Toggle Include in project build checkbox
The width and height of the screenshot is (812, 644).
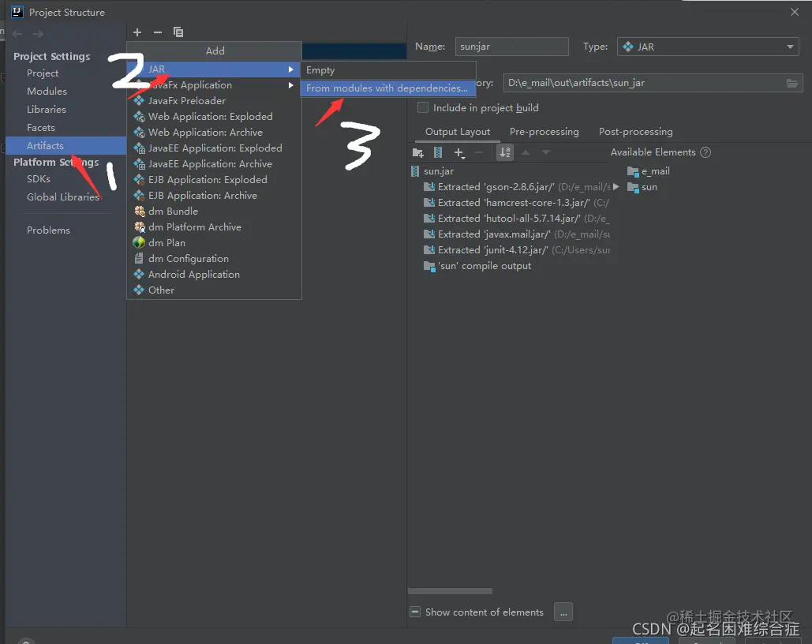423,108
